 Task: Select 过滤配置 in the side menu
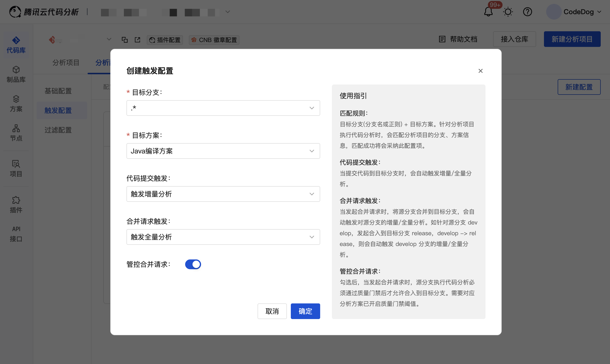(x=58, y=130)
